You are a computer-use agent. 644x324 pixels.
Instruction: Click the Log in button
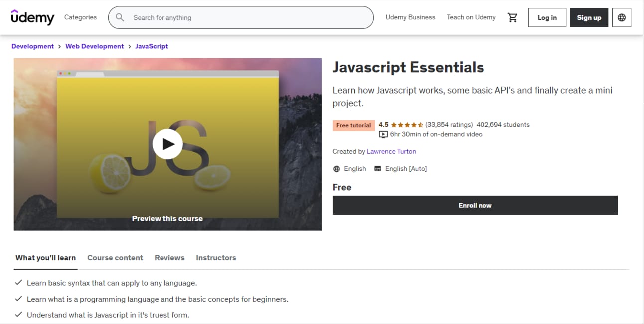[x=547, y=17]
